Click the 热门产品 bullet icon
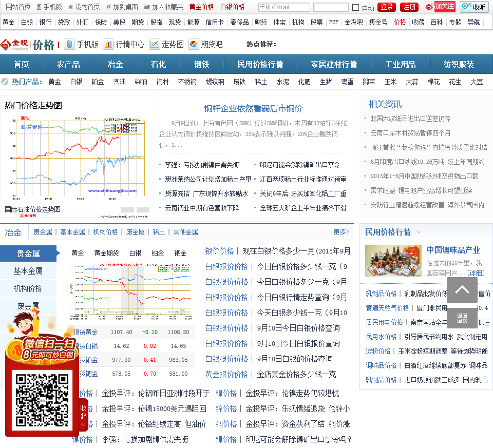493x448 pixels. (x=5, y=82)
